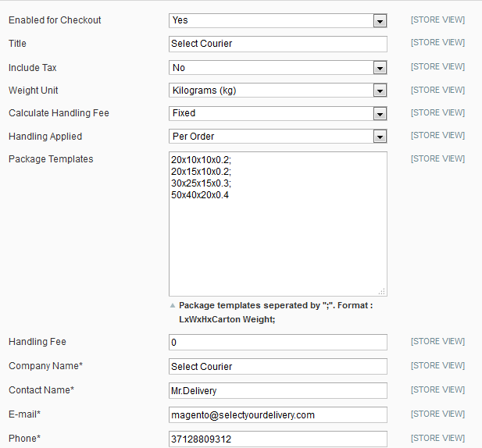The width and height of the screenshot is (482, 448).
Task: Focus the Handling Fee input field
Action: pyautogui.click(x=277, y=342)
